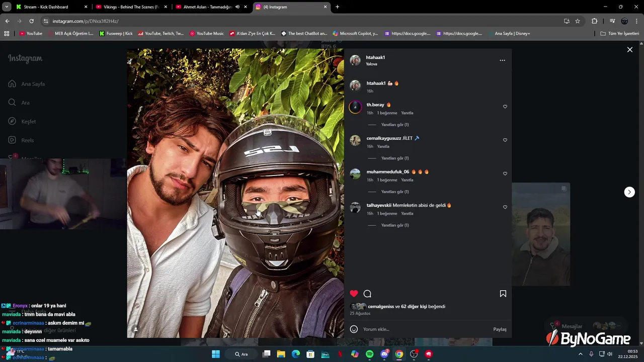Open the Ana Sayfa | Disney+ bookmark
Screen dimensions: 644x362
click(x=509, y=34)
